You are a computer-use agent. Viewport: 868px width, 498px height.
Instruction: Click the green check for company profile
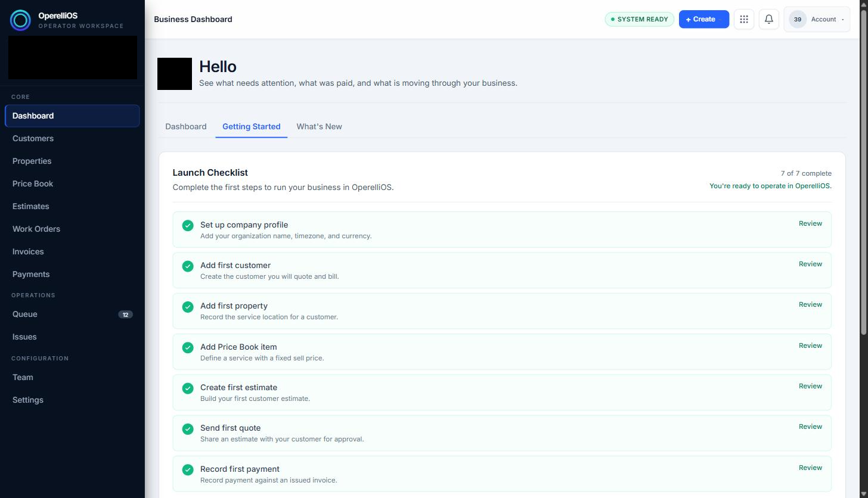[x=188, y=225]
